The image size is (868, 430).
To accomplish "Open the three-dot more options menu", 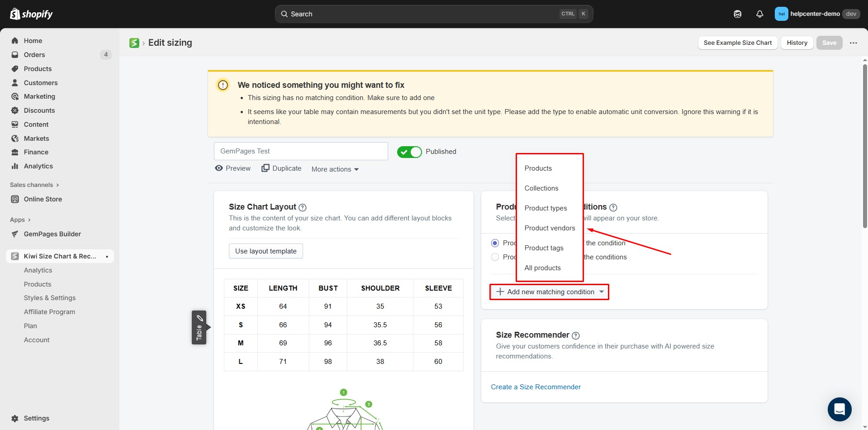I will 853,43.
